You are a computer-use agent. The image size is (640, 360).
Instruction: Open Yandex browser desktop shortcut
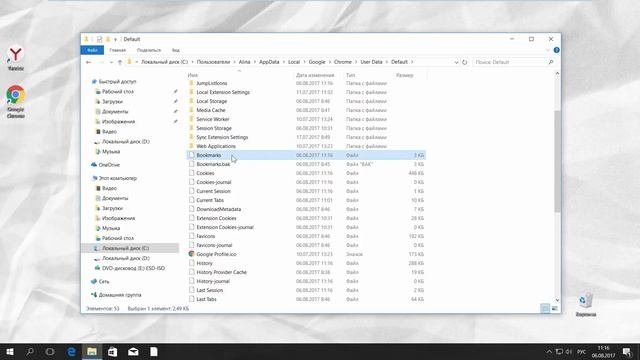tap(16, 58)
